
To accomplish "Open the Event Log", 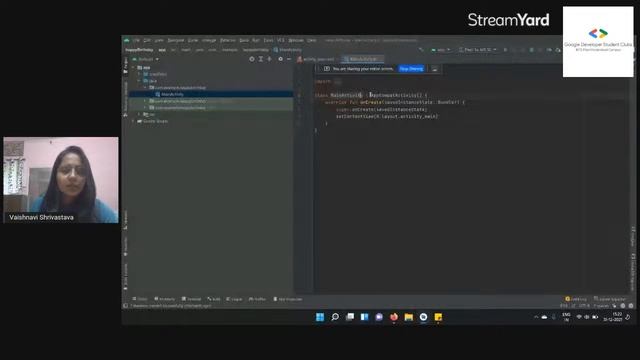I will [x=576, y=299].
